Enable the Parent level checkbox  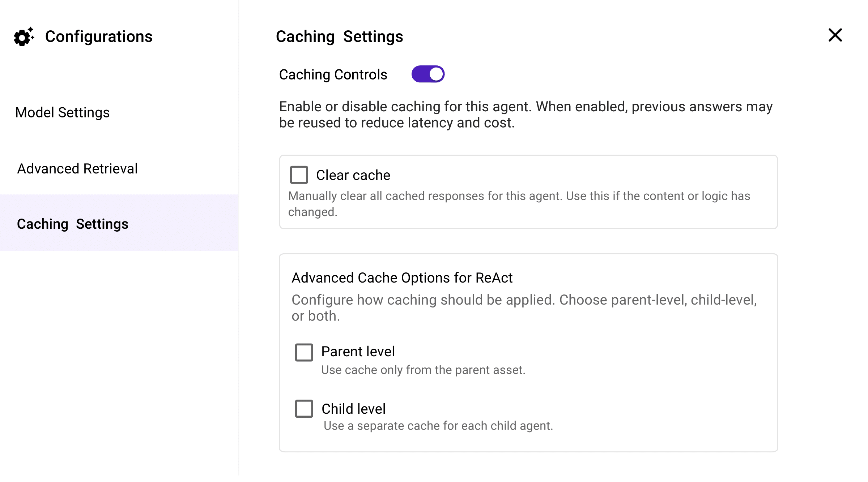pyautogui.click(x=304, y=352)
